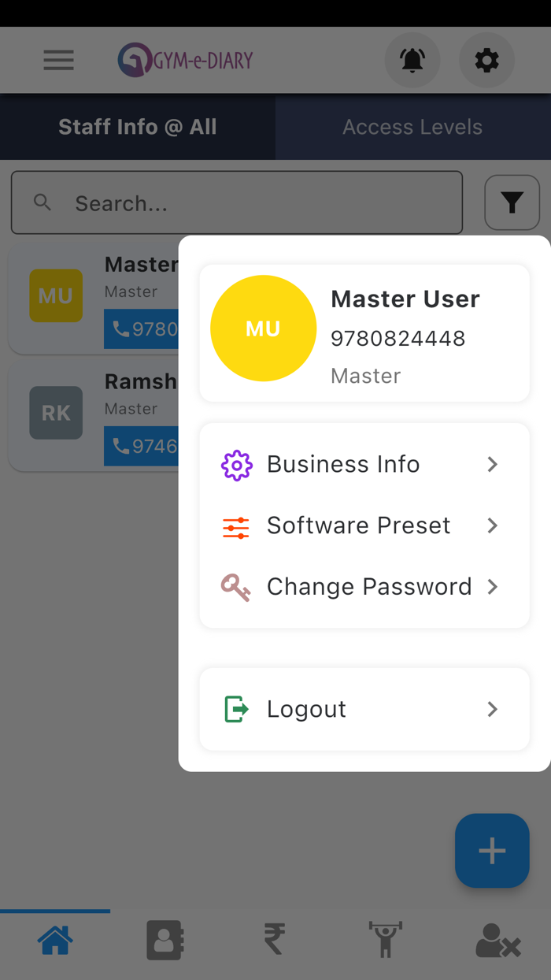Click the green Logout door icon

[236, 709]
